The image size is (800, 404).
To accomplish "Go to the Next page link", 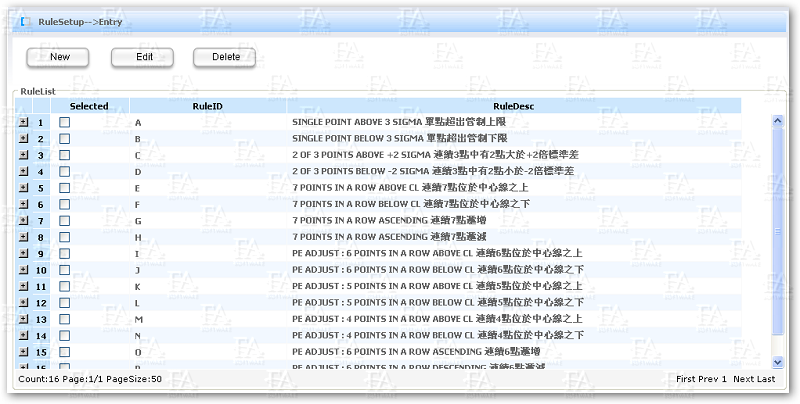I will coord(743,380).
